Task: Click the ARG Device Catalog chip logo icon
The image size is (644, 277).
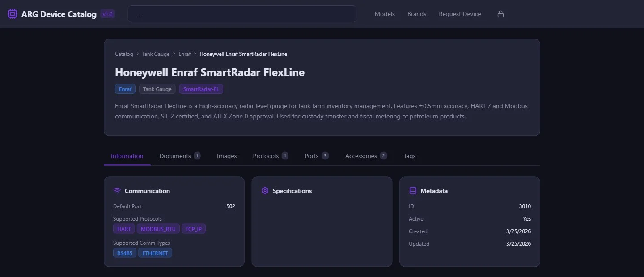Action: [x=13, y=14]
